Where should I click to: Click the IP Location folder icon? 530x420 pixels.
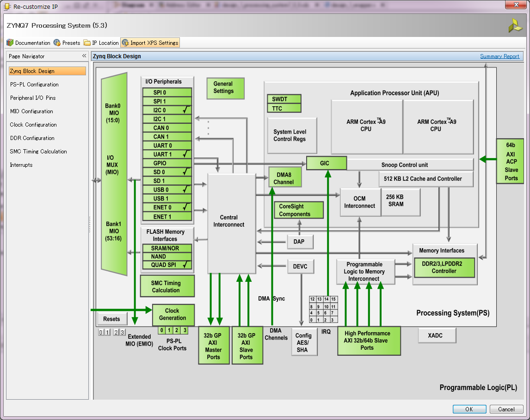tap(87, 43)
